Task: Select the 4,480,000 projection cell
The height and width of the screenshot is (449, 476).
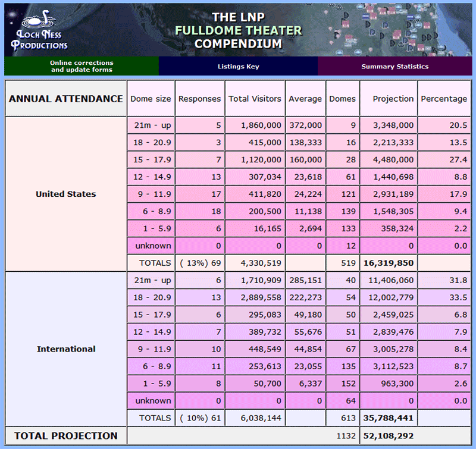Action: (x=389, y=159)
